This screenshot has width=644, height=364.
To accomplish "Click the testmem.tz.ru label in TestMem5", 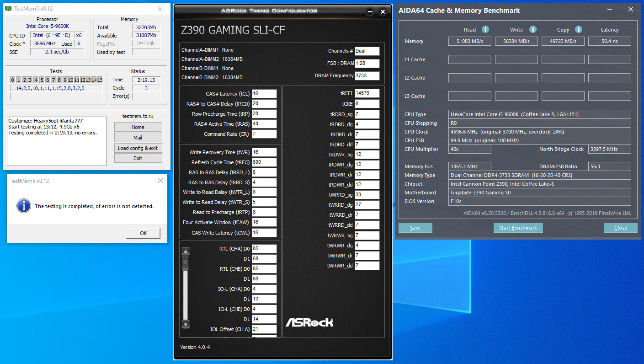I will pyautogui.click(x=138, y=116).
